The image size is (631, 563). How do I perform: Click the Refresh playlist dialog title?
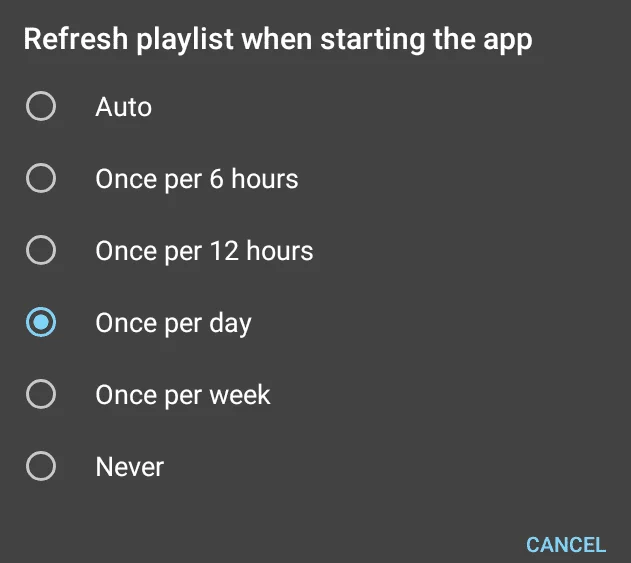point(278,39)
